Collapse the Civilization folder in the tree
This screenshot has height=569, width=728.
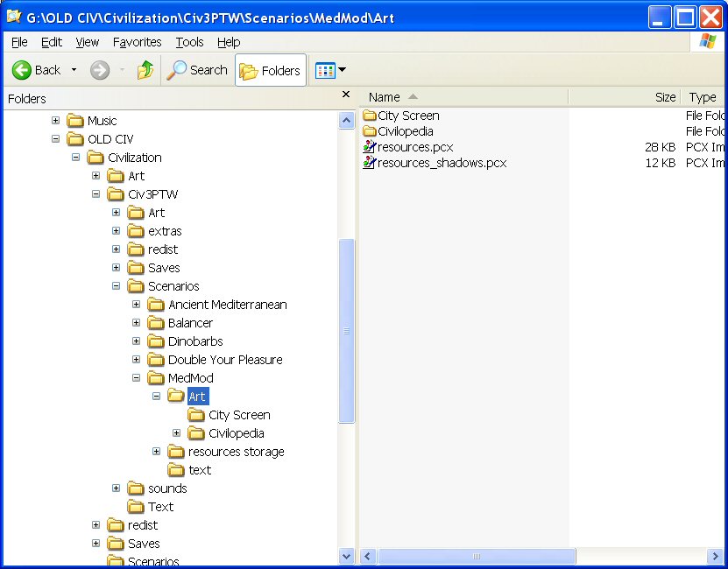[x=75, y=158]
